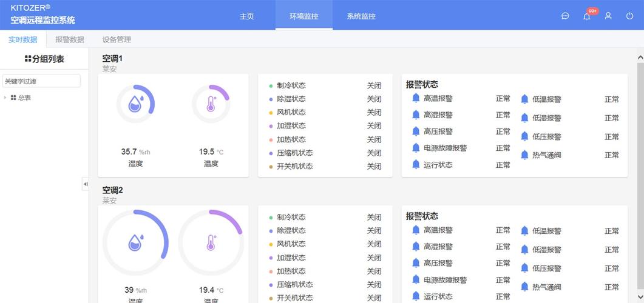Switch to the 报警数据 tab
Image resolution: width=644 pixels, height=303 pixels.
[x=70, y=39]
